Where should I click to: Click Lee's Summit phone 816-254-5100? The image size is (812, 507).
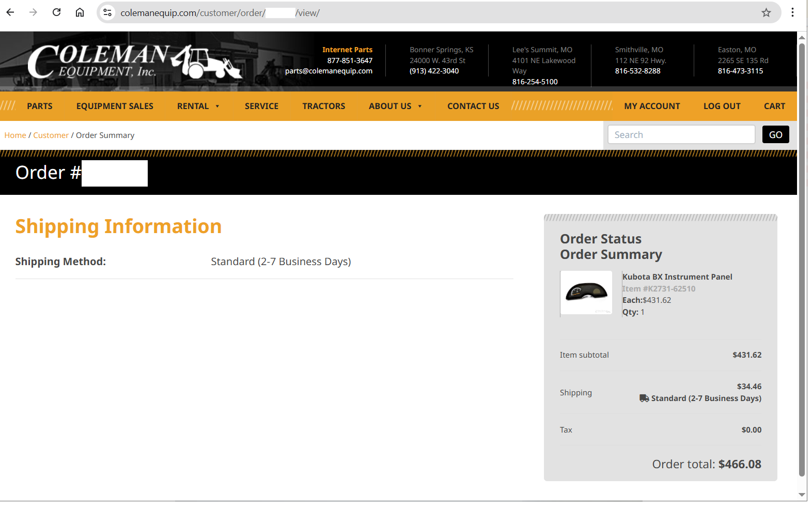[x=535, y=82]
